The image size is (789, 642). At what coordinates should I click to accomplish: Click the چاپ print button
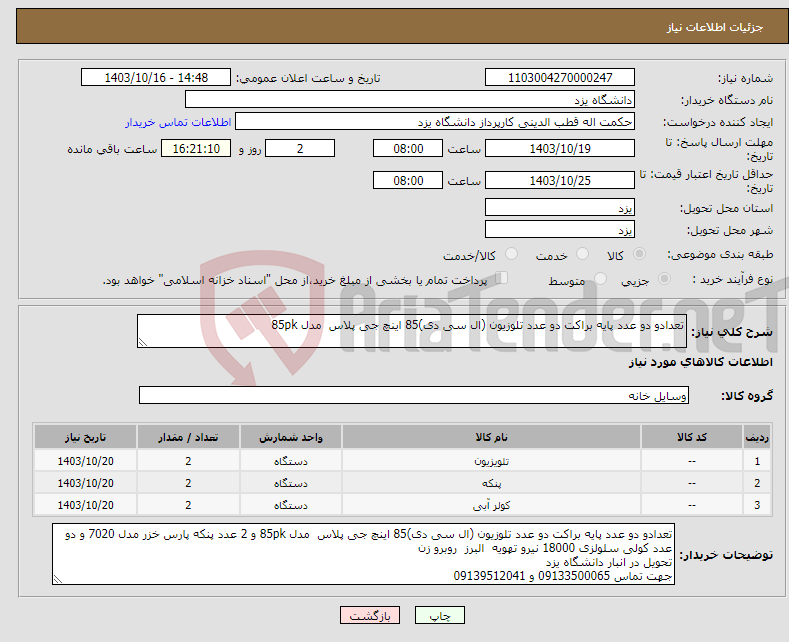click(440, 615)
